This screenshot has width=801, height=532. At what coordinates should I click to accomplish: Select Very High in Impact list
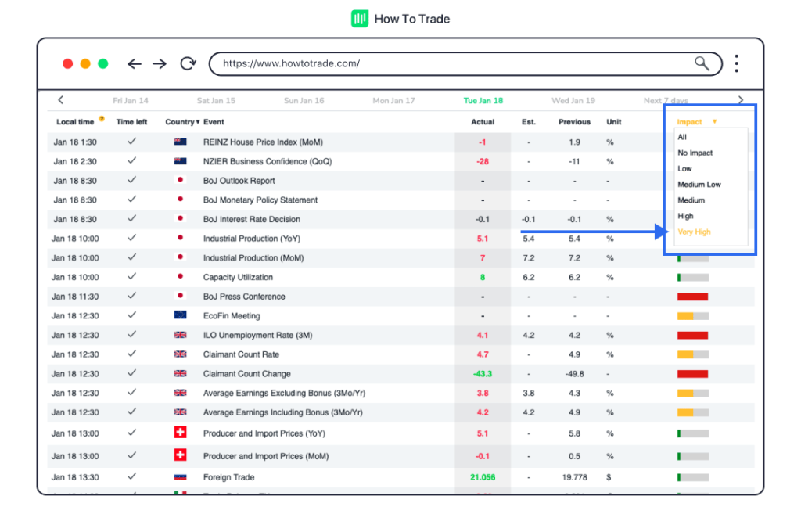(x=694, y=232)
